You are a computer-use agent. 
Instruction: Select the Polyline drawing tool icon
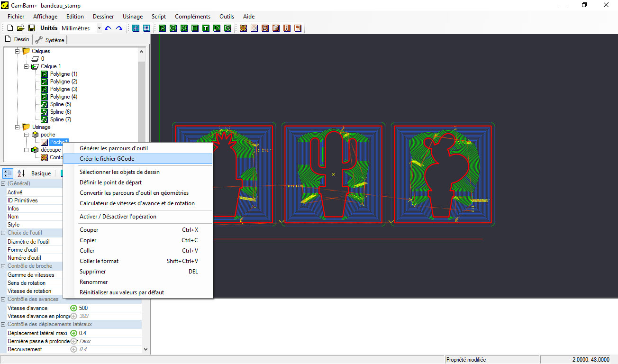162,28
